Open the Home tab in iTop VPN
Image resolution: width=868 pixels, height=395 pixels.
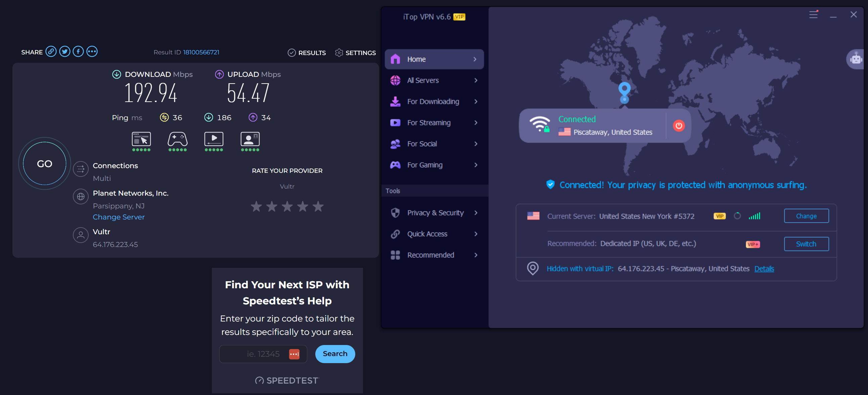click(x=434, y=59)
